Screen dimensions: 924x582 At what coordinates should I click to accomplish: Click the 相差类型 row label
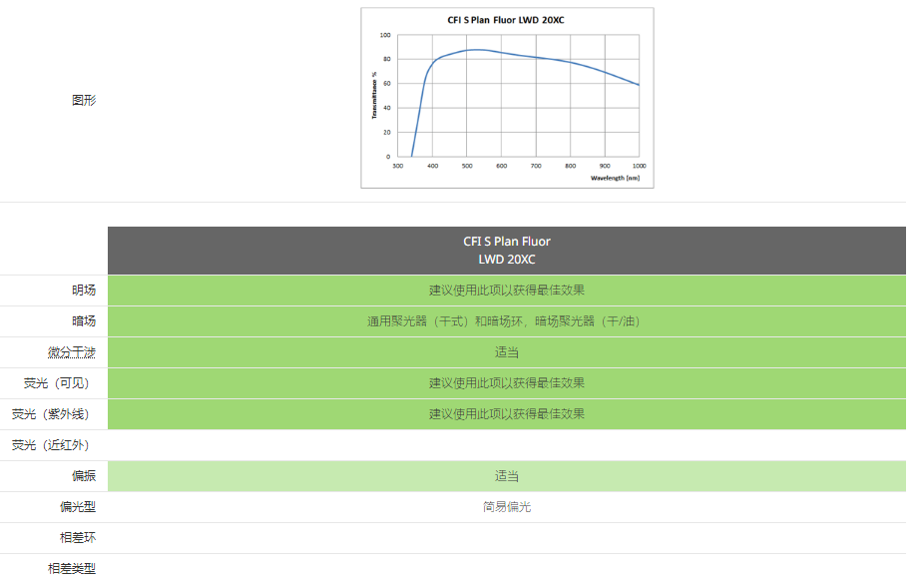[x=71, y=568]
